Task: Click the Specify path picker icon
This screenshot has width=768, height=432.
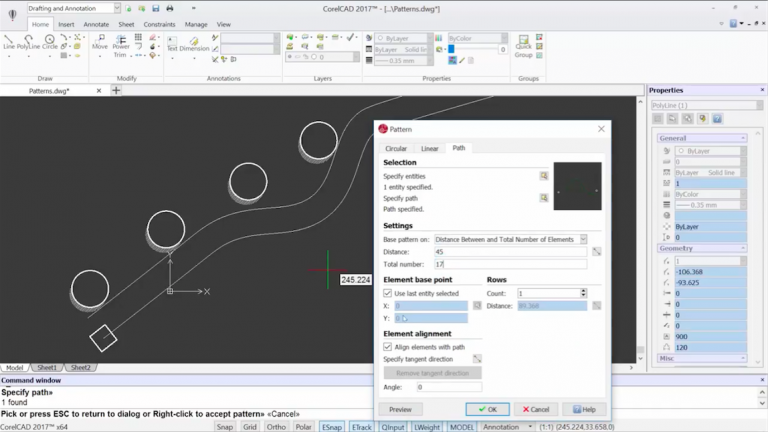Action: coord(544,198)
